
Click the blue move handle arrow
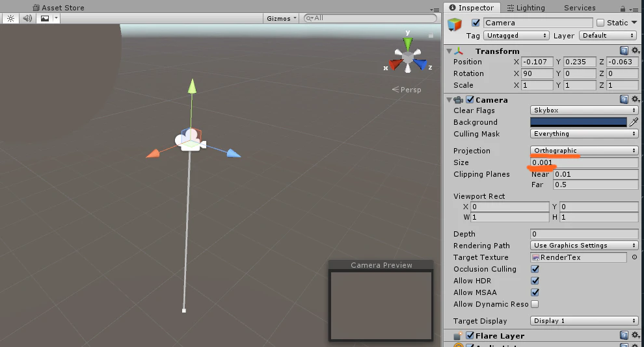(x=234, y=153)
